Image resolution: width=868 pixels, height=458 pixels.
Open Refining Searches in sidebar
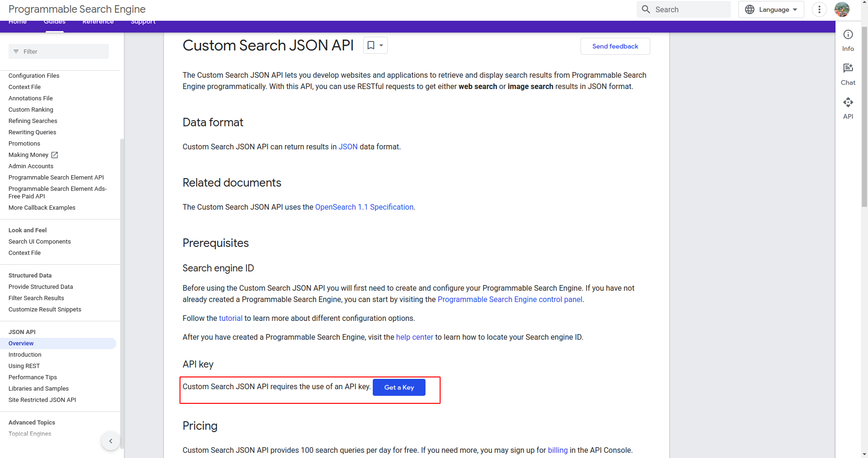[33, 121]
